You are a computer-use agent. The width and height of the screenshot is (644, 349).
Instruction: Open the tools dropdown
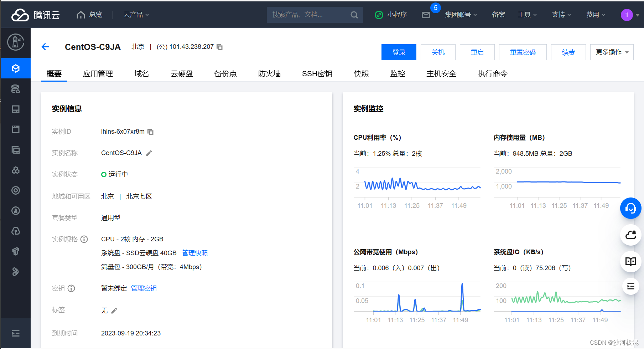click(527, 15)
